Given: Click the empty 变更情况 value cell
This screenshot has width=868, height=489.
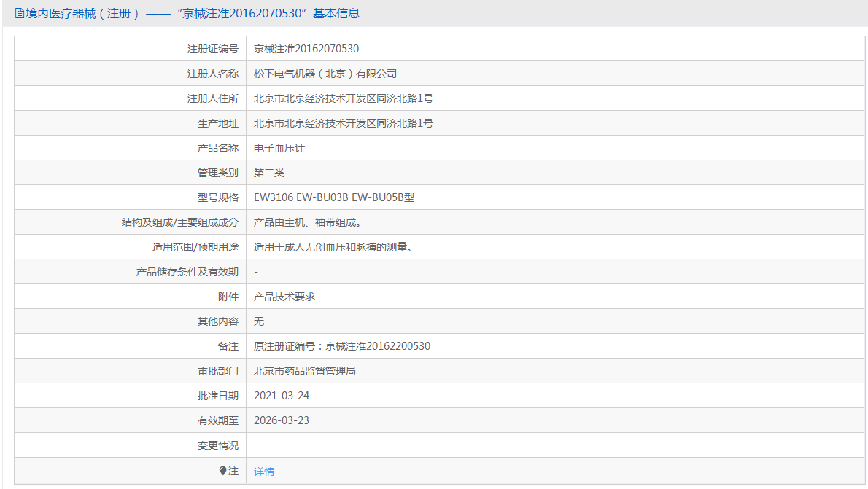Looking at the screenshot, I should coord(555,445).
